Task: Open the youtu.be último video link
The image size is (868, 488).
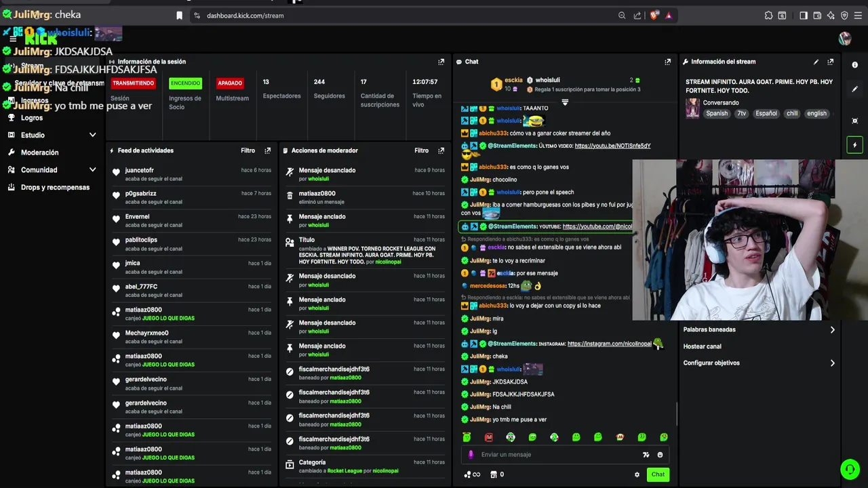Action: tap(612, 146)
